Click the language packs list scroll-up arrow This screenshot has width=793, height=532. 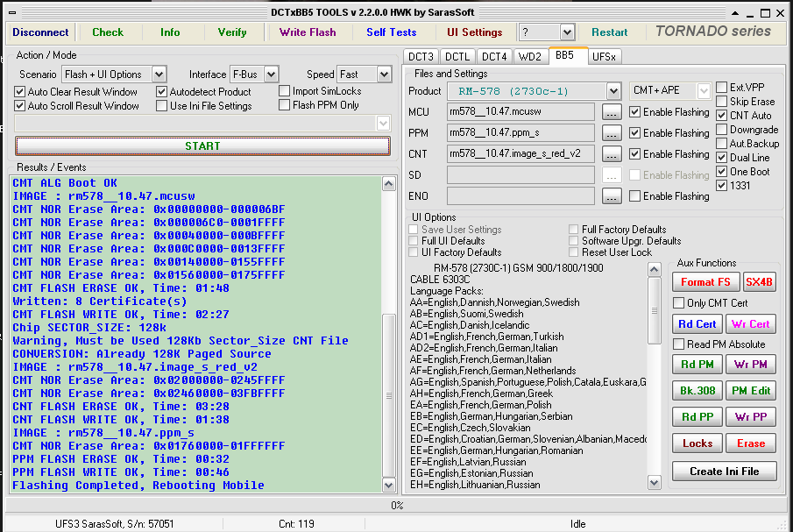pos(654,270)
